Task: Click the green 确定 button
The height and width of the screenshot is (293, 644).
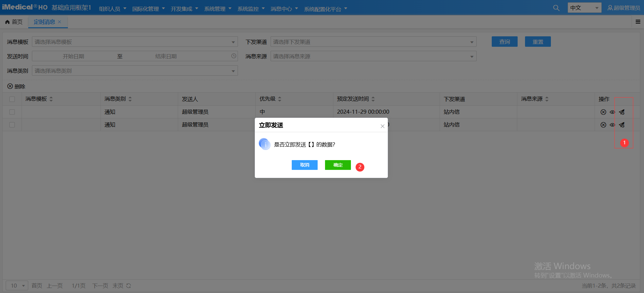Action: [x=338, y=165]
